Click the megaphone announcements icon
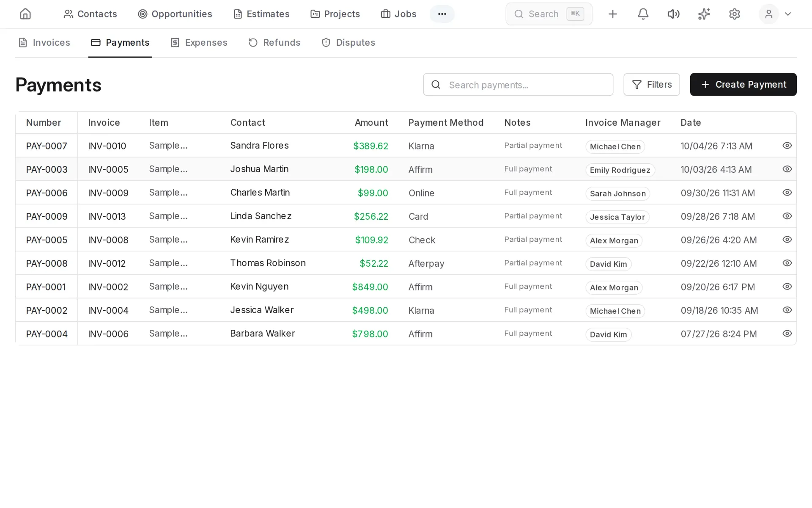812x508 pixels. pyautogui.click(x=673, y=14)
